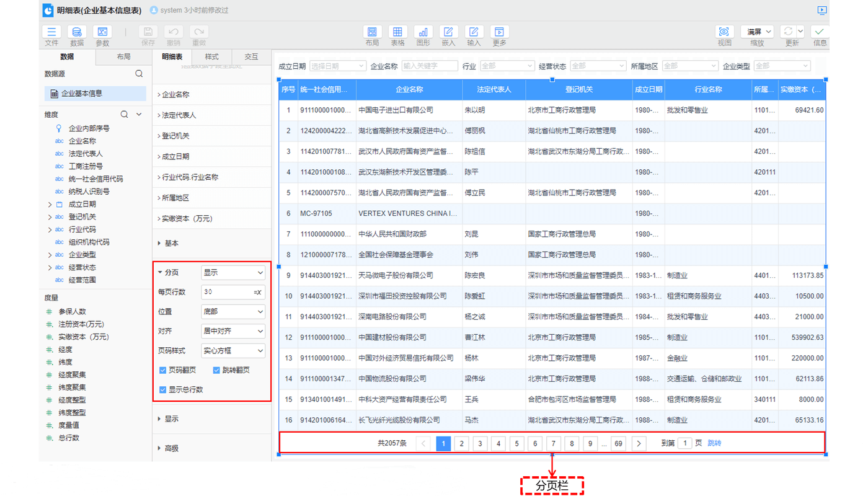This screenshot has height=496, width=868.
Task: Insert a 图形 (Chart) component
Action: tap(423, 32)
